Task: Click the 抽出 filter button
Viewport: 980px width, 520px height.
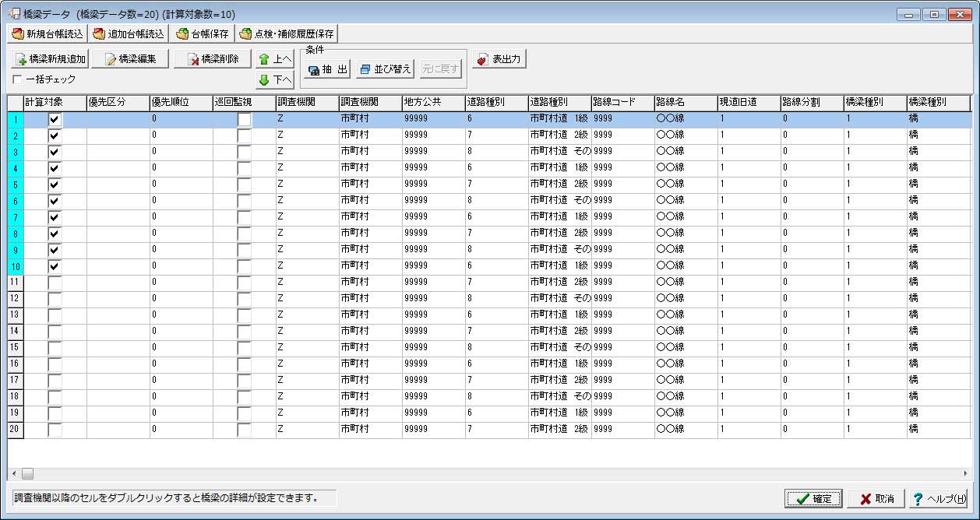Action: (327, 69)
